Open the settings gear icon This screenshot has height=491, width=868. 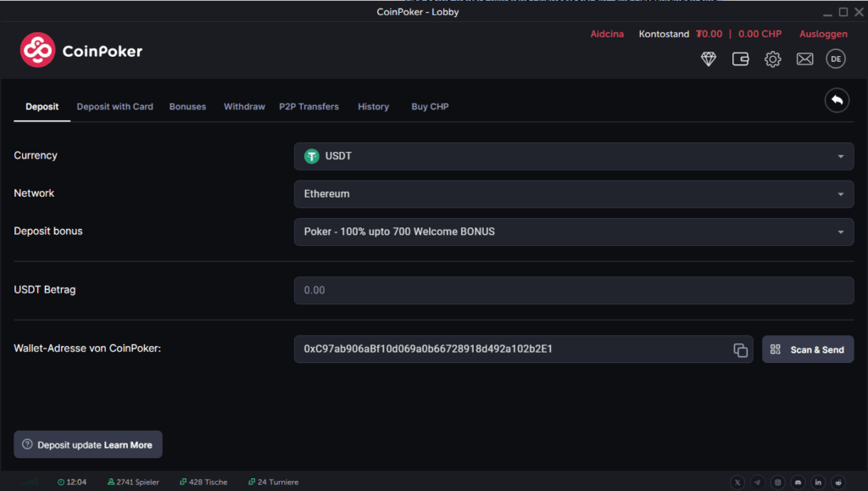(x=772, y=59)
